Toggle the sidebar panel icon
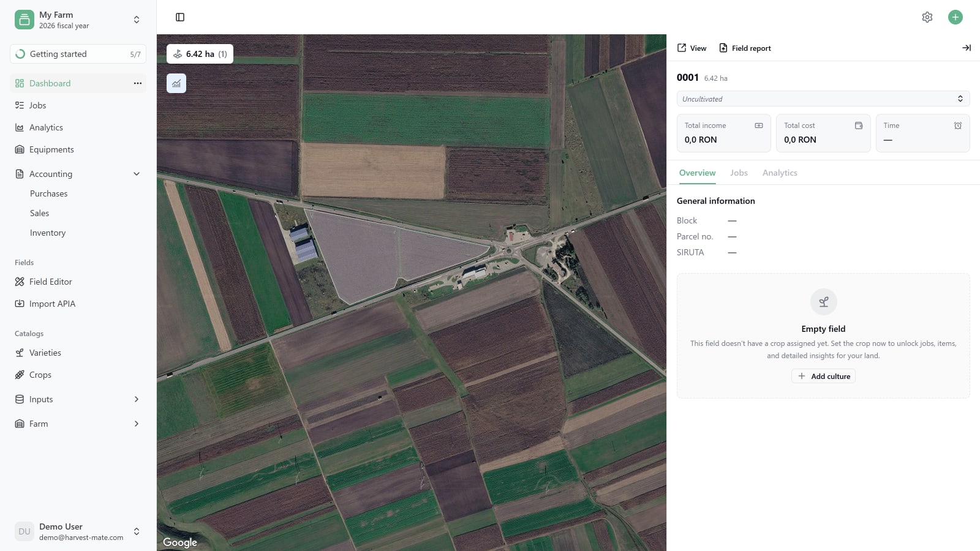Screen dimensions: 980x551 coord(180,17)
